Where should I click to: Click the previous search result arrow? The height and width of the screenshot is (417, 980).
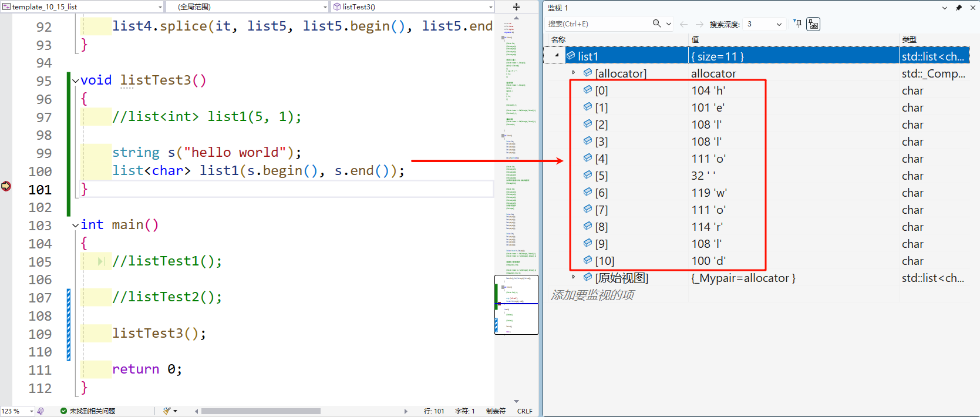tap(683, 24)
